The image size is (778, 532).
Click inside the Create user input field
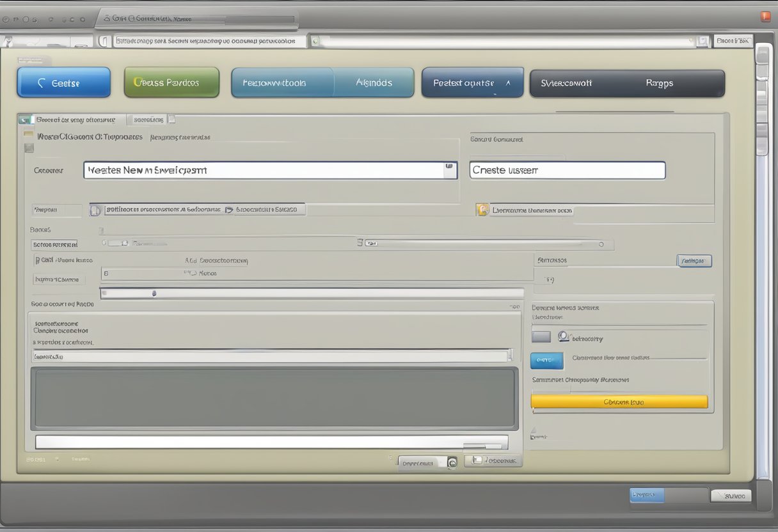click(x=567, y=170)
